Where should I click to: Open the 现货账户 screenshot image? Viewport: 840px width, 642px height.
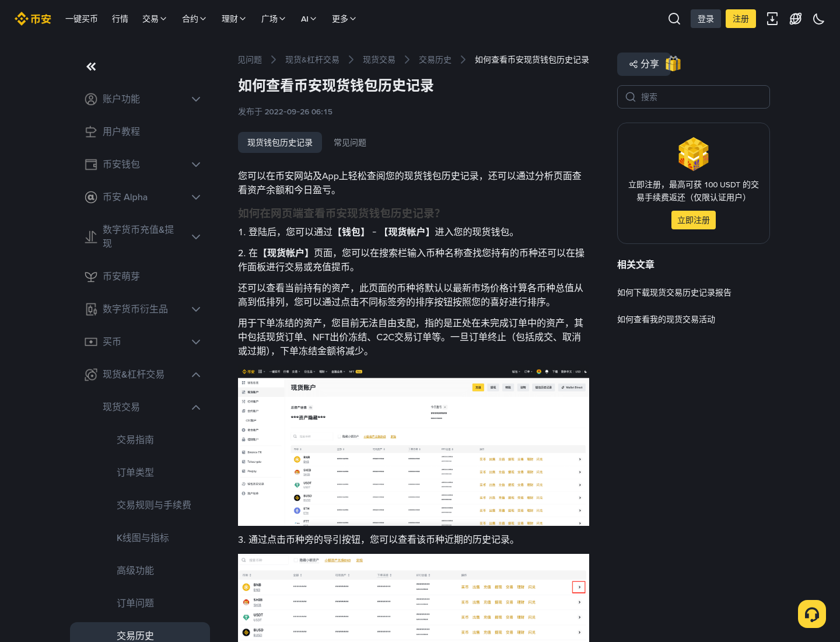tap(414, 446)
